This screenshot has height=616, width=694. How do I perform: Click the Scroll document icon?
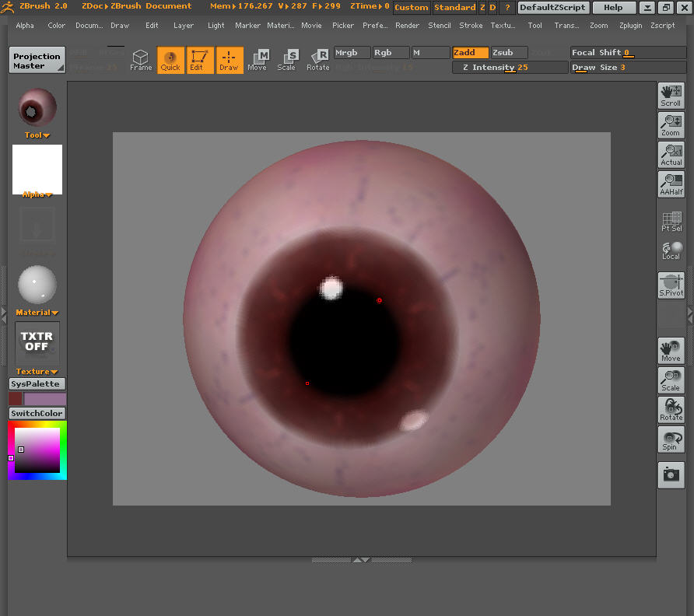tap(671, 96)
